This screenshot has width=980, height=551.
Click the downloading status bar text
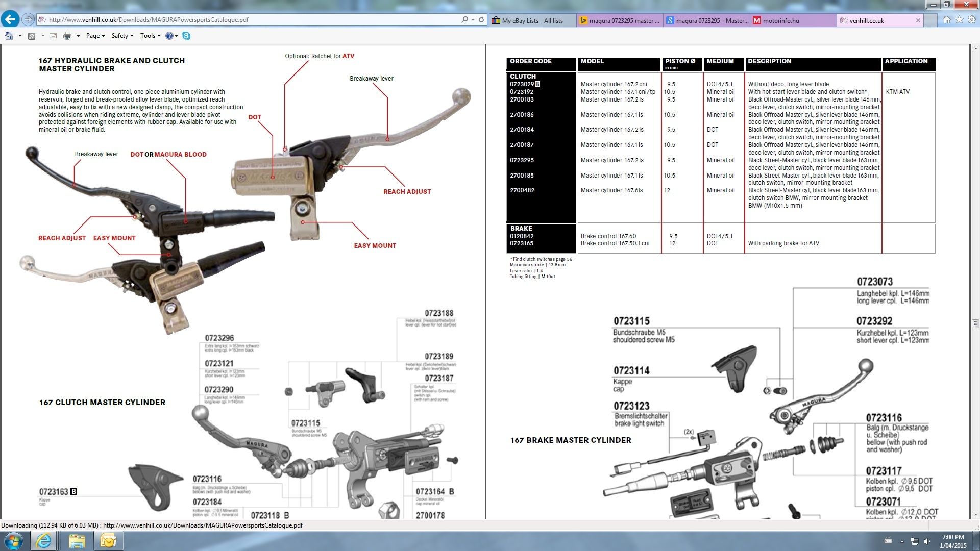152,525
